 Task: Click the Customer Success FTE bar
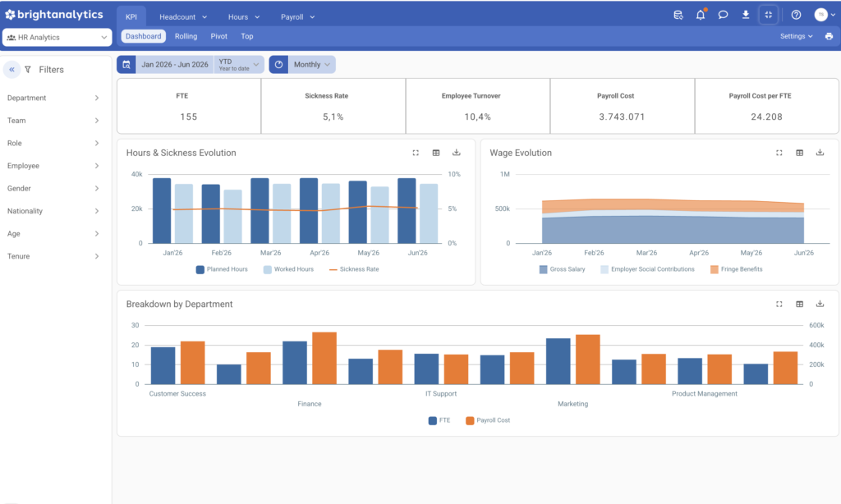coord(163,365)
